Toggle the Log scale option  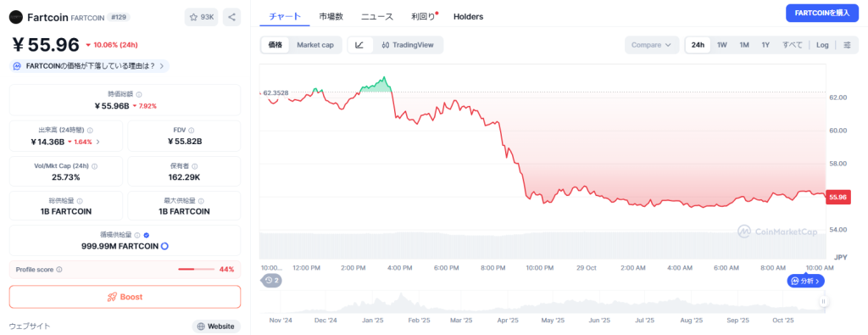click(x=822, y=45)
